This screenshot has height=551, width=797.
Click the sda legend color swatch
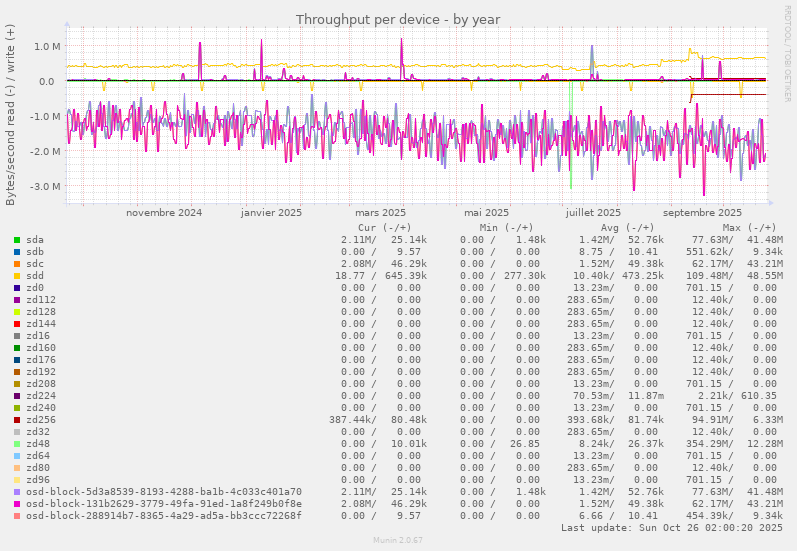(17, 240)
